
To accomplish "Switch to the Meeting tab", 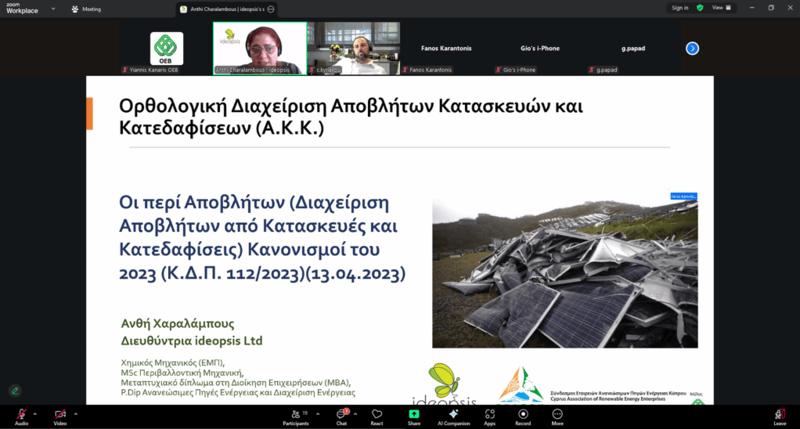I will tap(86, 8).
